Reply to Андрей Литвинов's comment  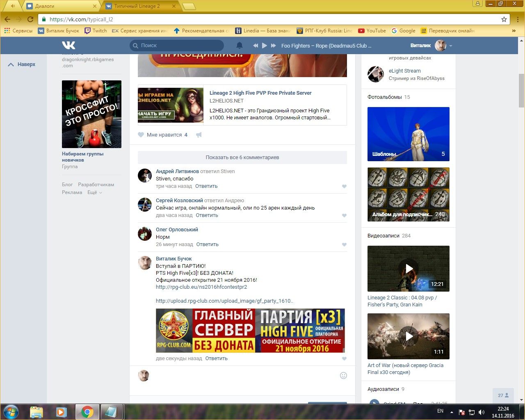206,186
